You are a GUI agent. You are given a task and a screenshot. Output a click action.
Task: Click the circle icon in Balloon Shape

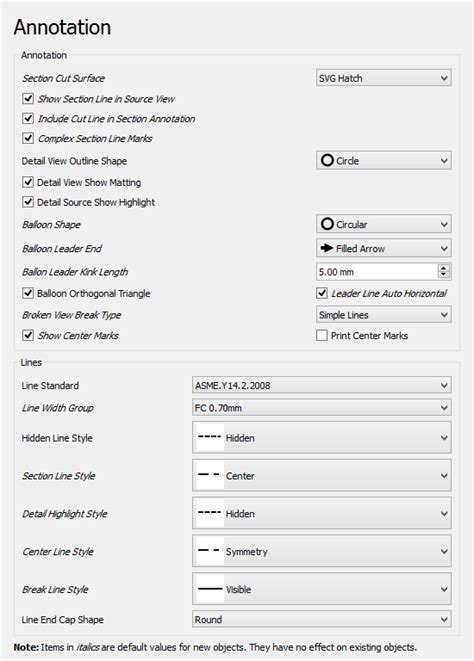pyautogui.click(x=327, y=224)
